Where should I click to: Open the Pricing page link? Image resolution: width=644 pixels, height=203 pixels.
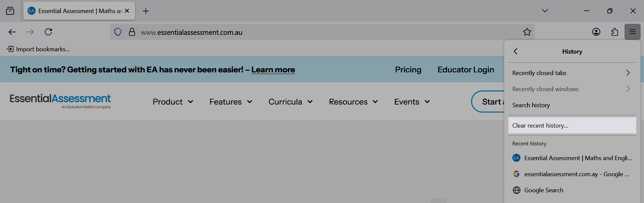pyautogui.click(x=408, y=70)
